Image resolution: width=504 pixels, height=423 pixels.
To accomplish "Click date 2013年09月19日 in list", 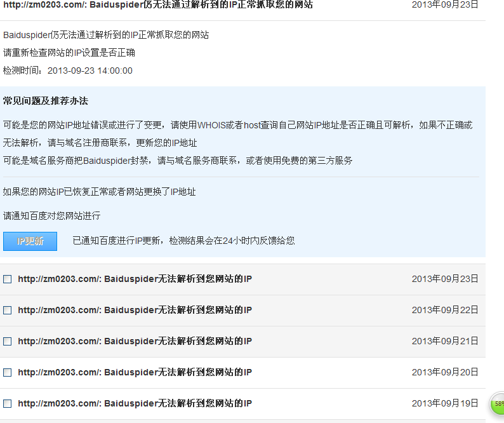I will pos(445,403).
